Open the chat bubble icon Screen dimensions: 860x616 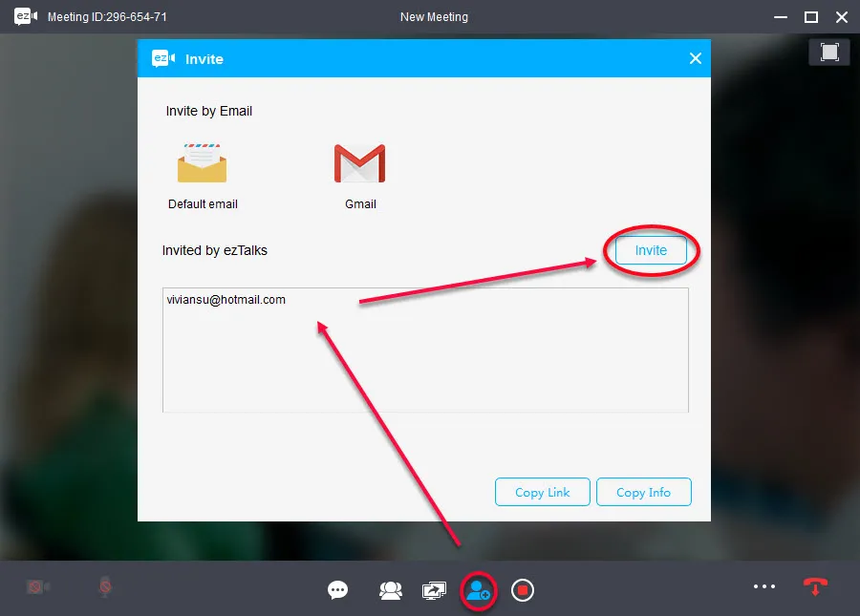click(x=337, y=590)
